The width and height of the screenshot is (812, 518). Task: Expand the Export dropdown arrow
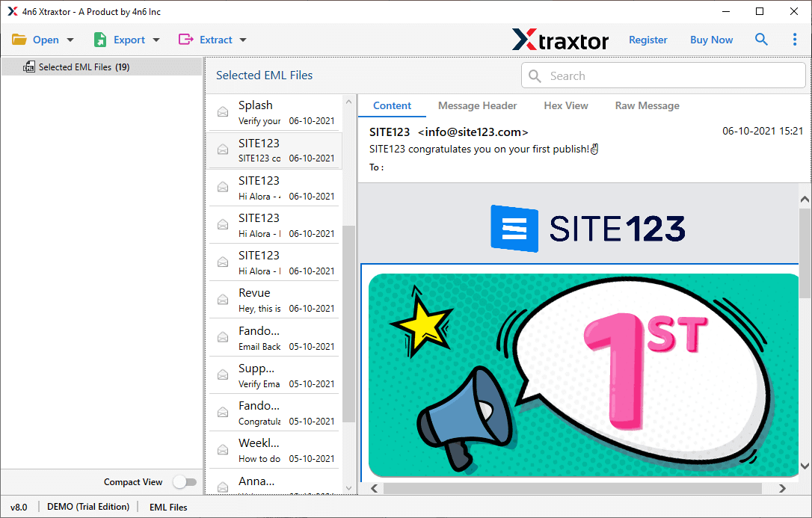[156, 40]
